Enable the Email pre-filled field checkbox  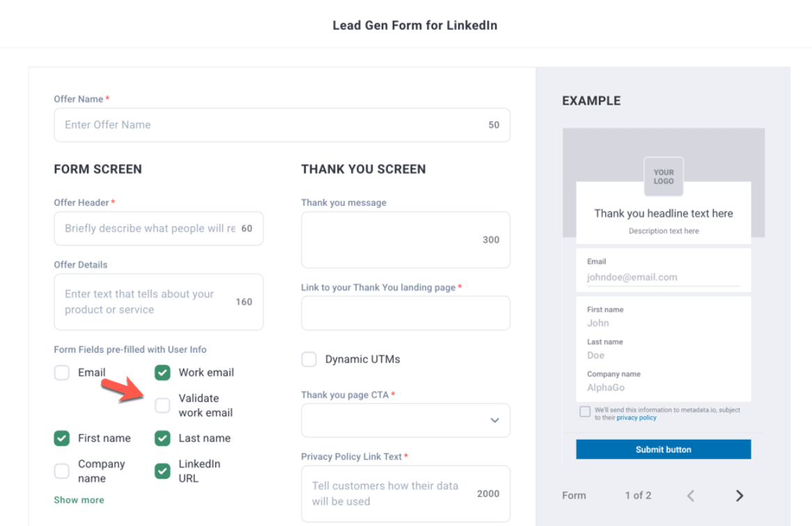pyautogui.click(x=61, y=373)
